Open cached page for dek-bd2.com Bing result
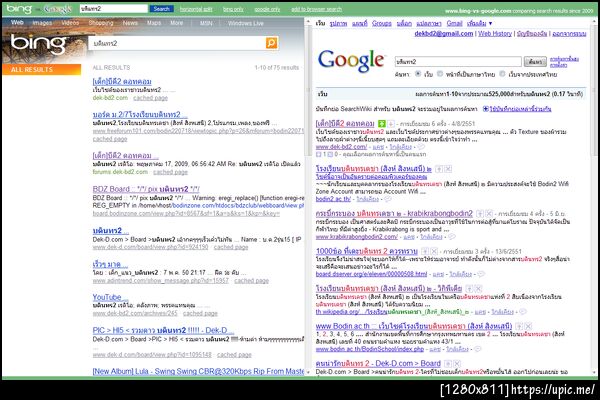Screen dimensions: 600x400 (x=150, y=98)
